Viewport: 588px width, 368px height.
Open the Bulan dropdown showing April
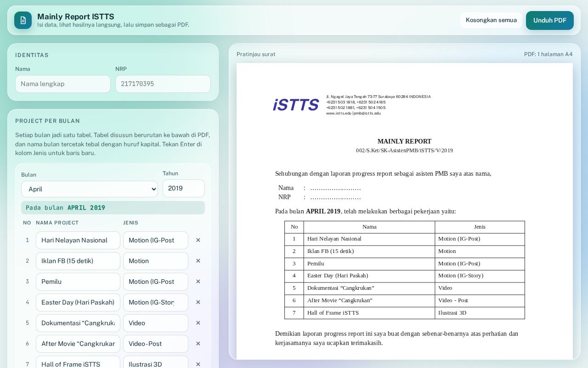pyautogui.click(x=90, y=189)
